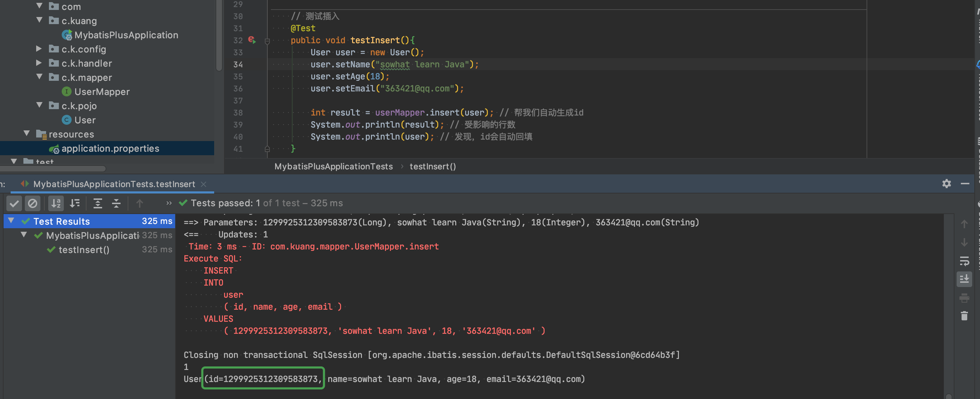Click the project tree vertical scrollbar
This screenshot has width=980, height=399.
(219, 36)
